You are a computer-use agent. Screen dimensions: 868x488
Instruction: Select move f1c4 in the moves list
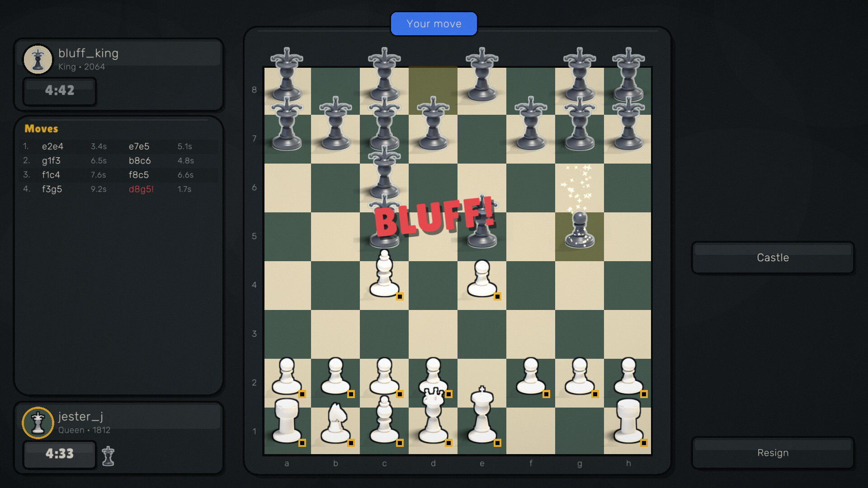[x=51, y=175]
